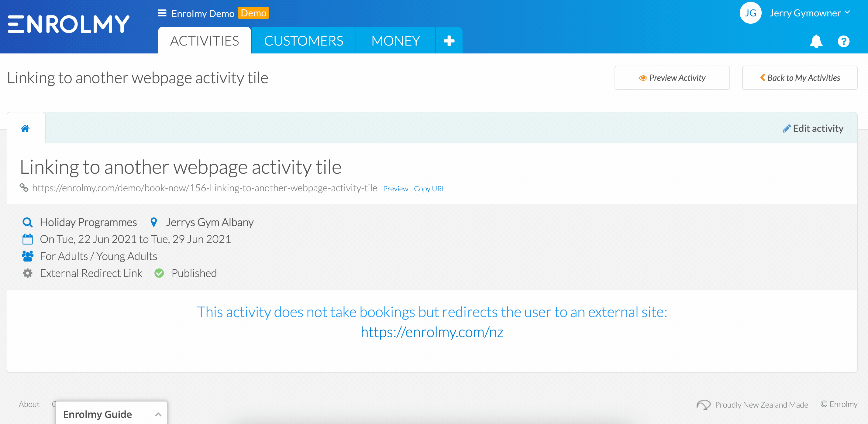Switch to the CUSTOMERS tab

(x=303, y=41)
